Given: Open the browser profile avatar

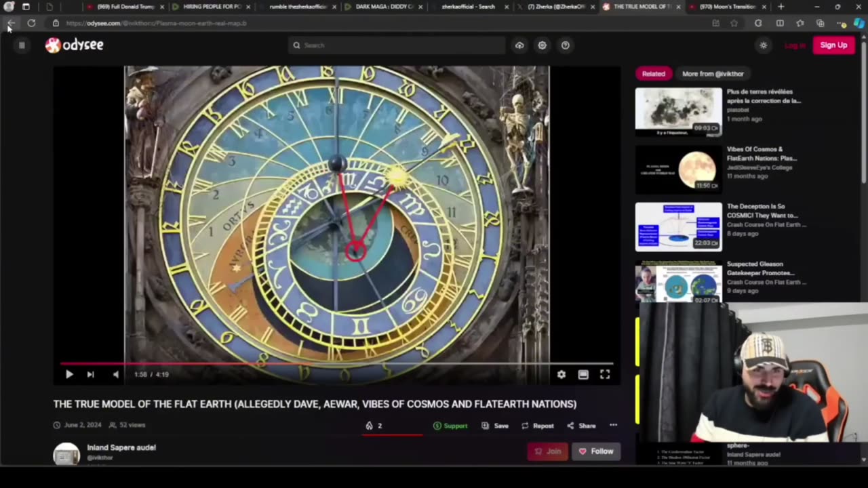Looking at the screenshot, I should (8, 7).
